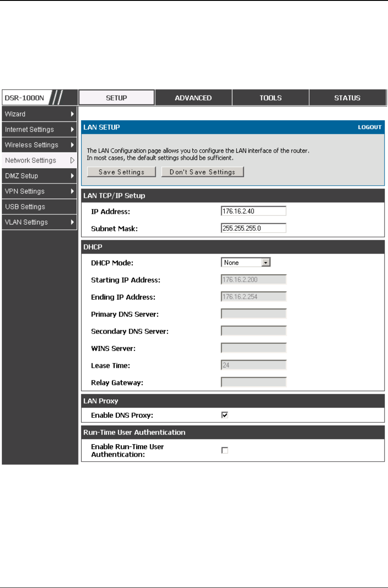This screenshot has height=588, width=388.
Task: Click the Lease Time label
Action: click(x=110, y=366)
